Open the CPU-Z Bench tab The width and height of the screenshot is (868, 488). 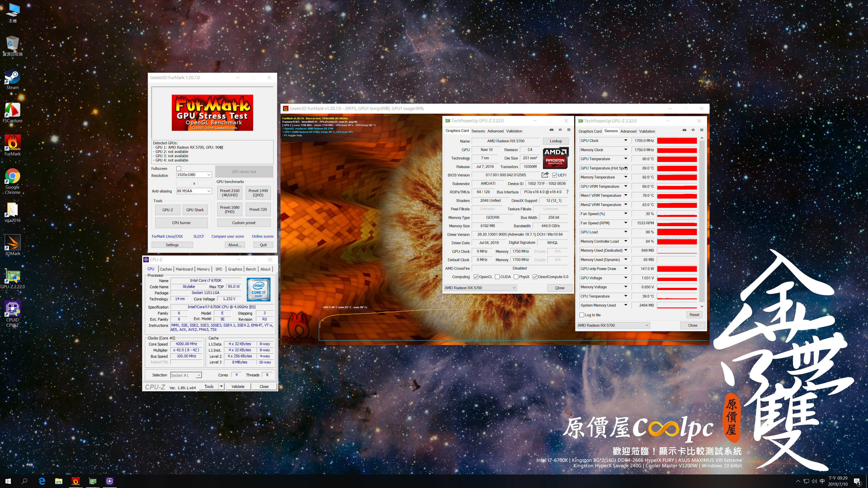251,269
